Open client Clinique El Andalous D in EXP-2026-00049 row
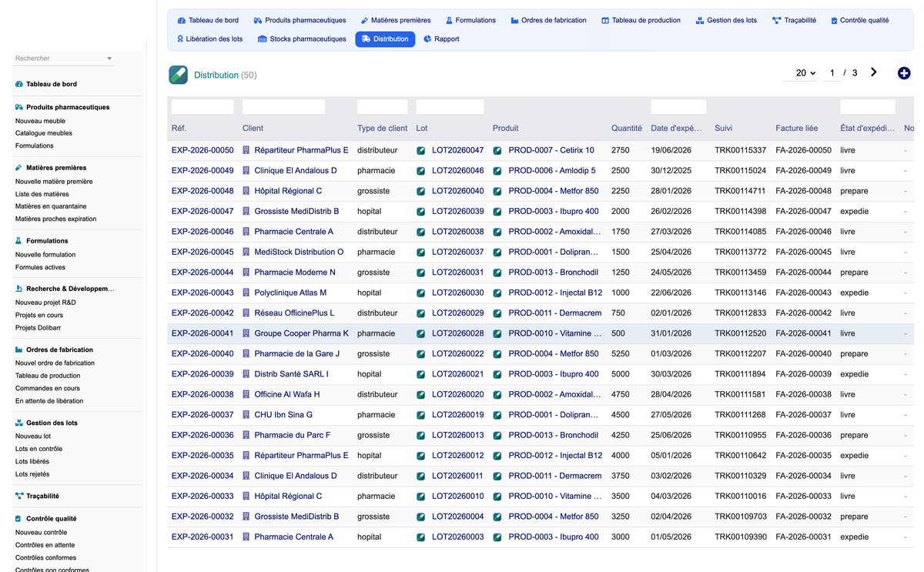Image resolution: width=924 pixels, height=572 pixels. [296, 171]
